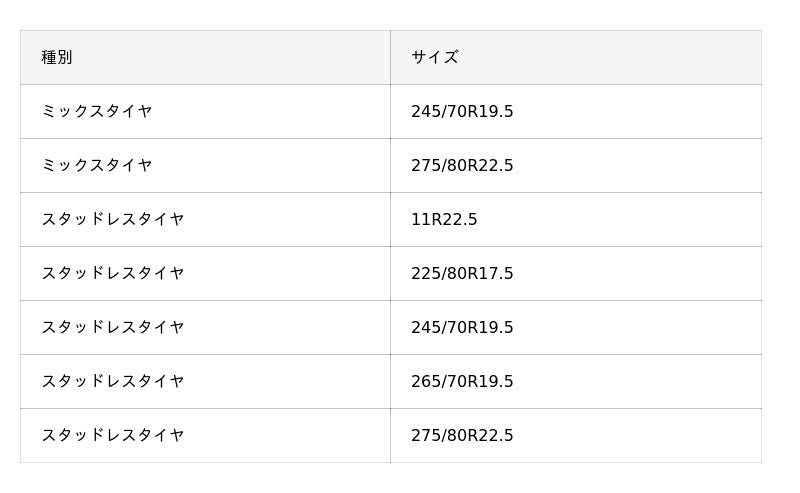Select the second ミックスタイヤ row label
The height and width of the screenshot is (493, 800).
[97, 165]
